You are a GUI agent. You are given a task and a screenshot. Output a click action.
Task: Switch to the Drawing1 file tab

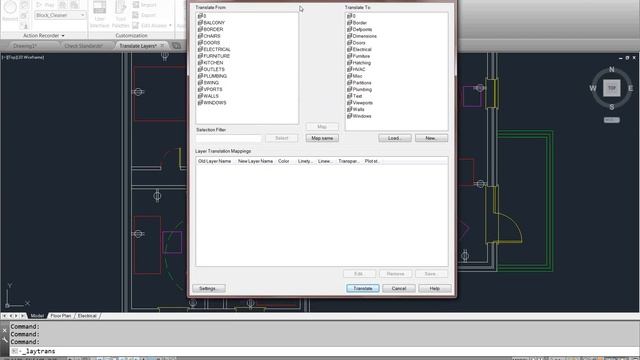(x=25, y=46)
